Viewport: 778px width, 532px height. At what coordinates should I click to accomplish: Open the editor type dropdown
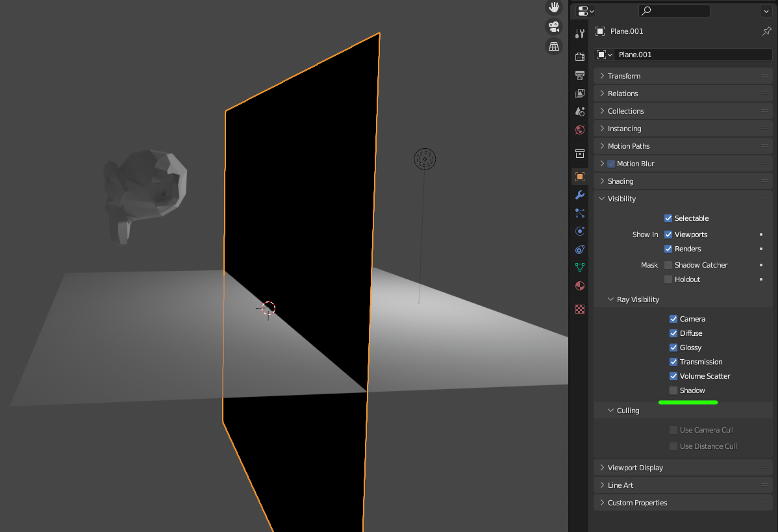click(583, 10)
